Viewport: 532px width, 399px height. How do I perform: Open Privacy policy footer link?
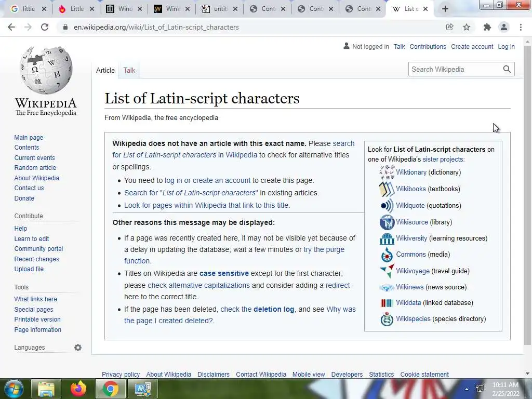pos(121,374)
